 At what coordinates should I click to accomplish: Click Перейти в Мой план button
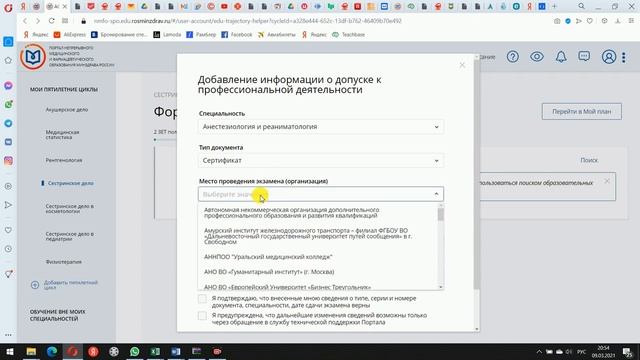coord(582,111)
